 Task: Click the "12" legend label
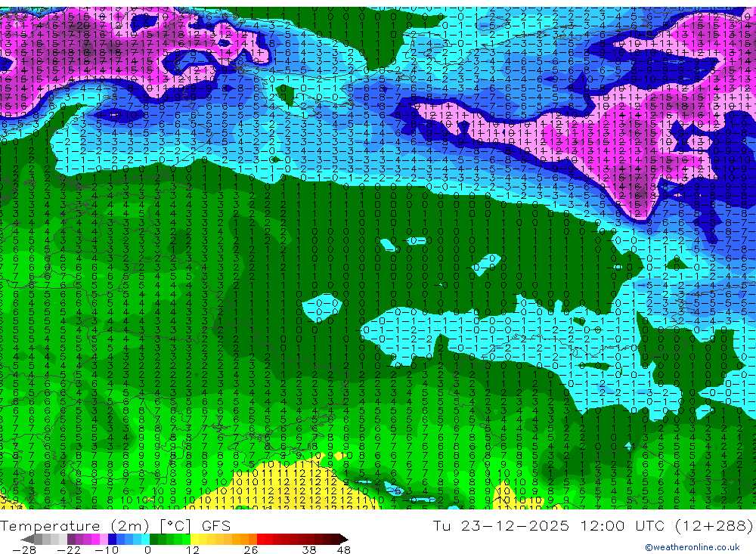193,550
